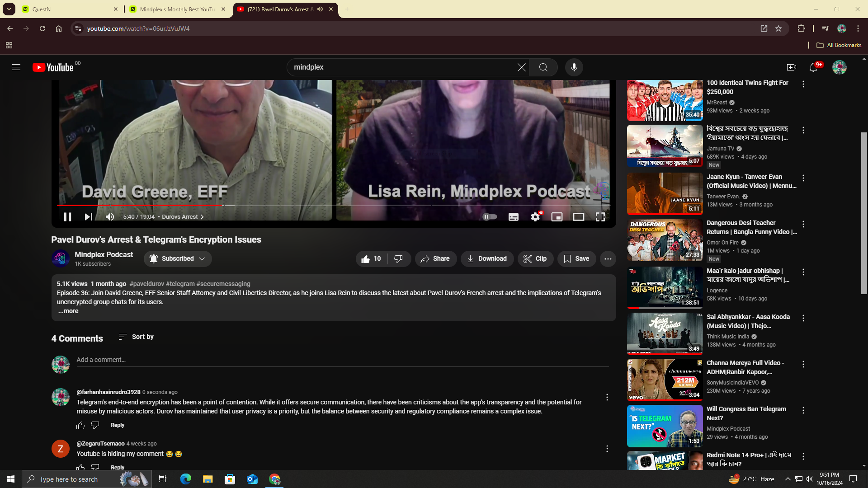Like the @farhanhasinrudro3928 comment
Viewport: 868px width, 488px height.
pyautogui.click(x=80, y=426)
